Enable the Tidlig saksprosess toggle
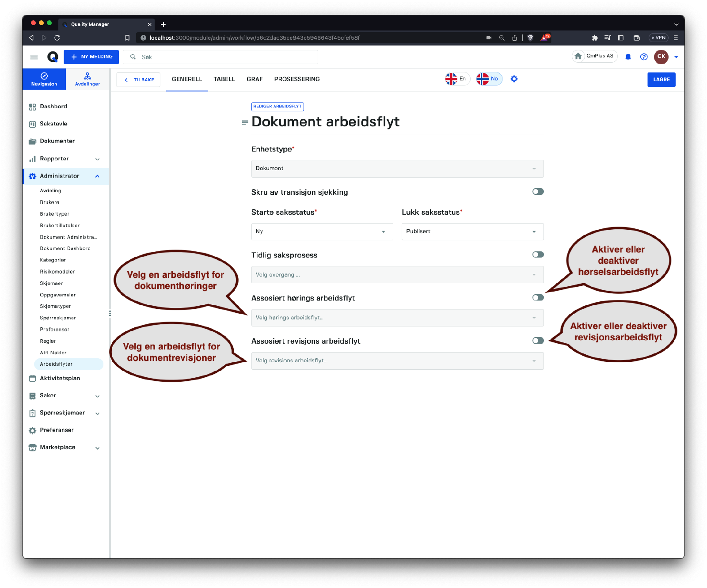This screenshot has height=588, width=707. pyautogui.click(x=538, y=254)
